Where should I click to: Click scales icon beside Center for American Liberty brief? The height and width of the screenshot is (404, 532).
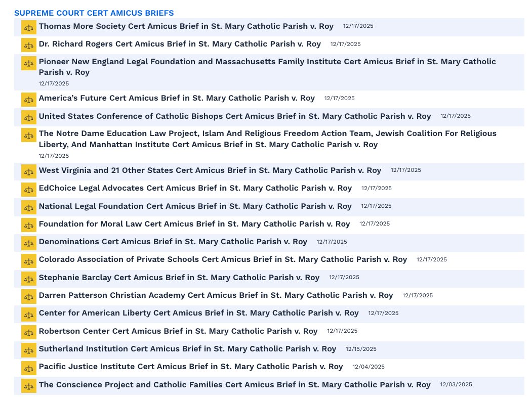click(29, 315)
